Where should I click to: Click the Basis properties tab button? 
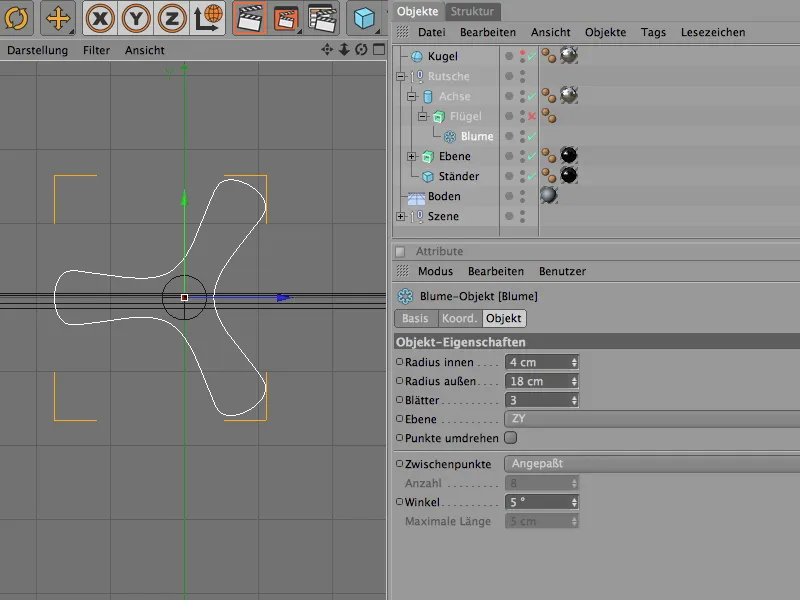tap(415, 318)
